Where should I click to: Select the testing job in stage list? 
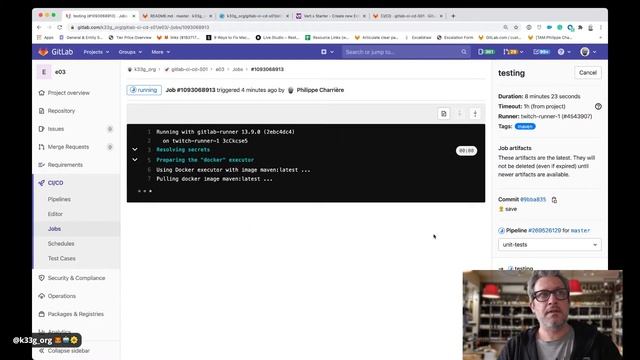click(523, 268)
